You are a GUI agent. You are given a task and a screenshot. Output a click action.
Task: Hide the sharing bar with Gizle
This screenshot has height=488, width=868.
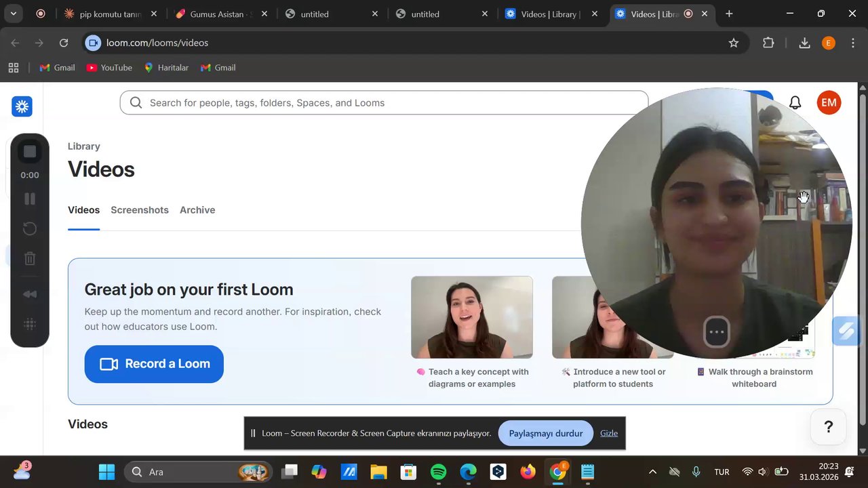click(x=609, y=434)
